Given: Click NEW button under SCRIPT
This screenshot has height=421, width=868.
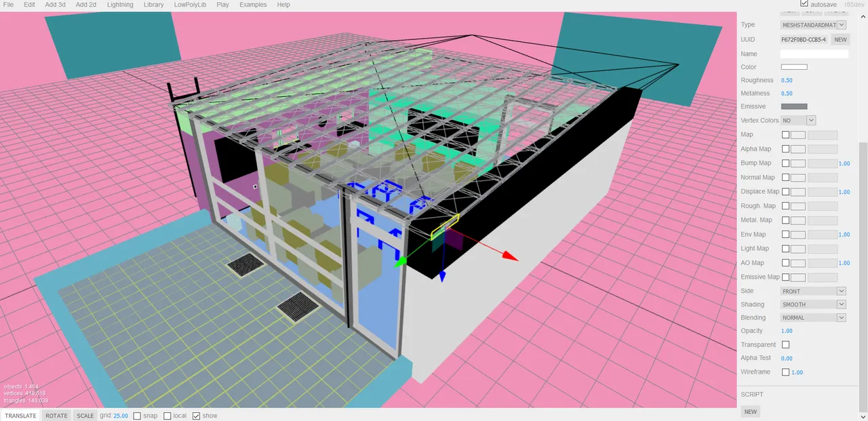Looking at the screenshot, I should [x=751, y=412].
